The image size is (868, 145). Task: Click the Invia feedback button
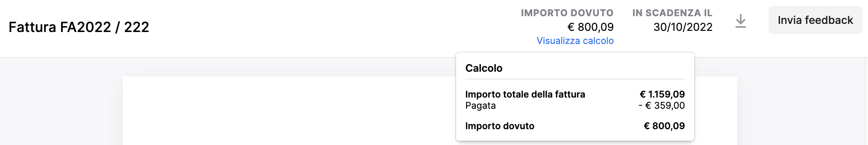click(x=815, y=20)
